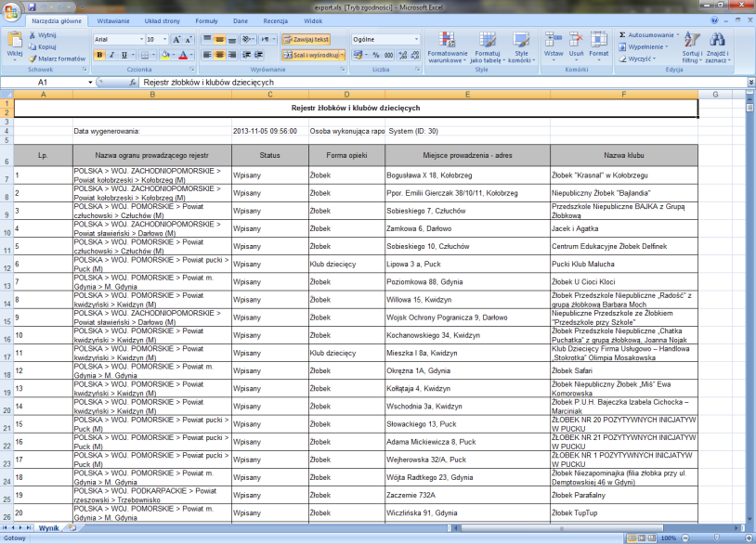Toggle align text right

[232, 55]
